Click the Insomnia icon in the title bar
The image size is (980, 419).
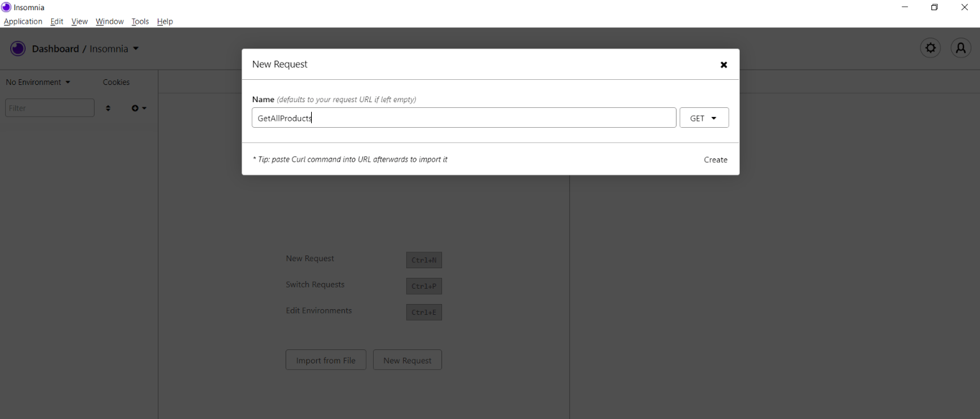coord(6,7)
